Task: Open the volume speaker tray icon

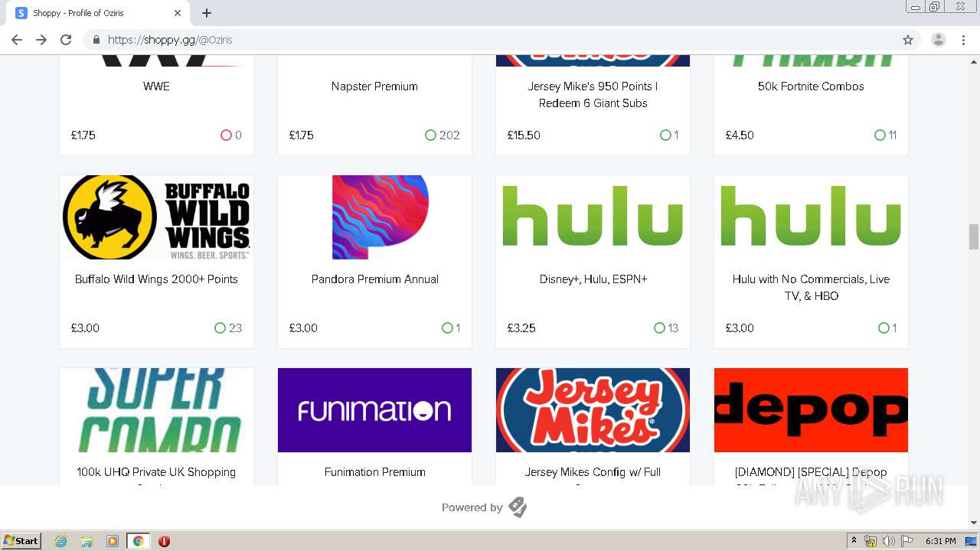Action: pos(888,541)
